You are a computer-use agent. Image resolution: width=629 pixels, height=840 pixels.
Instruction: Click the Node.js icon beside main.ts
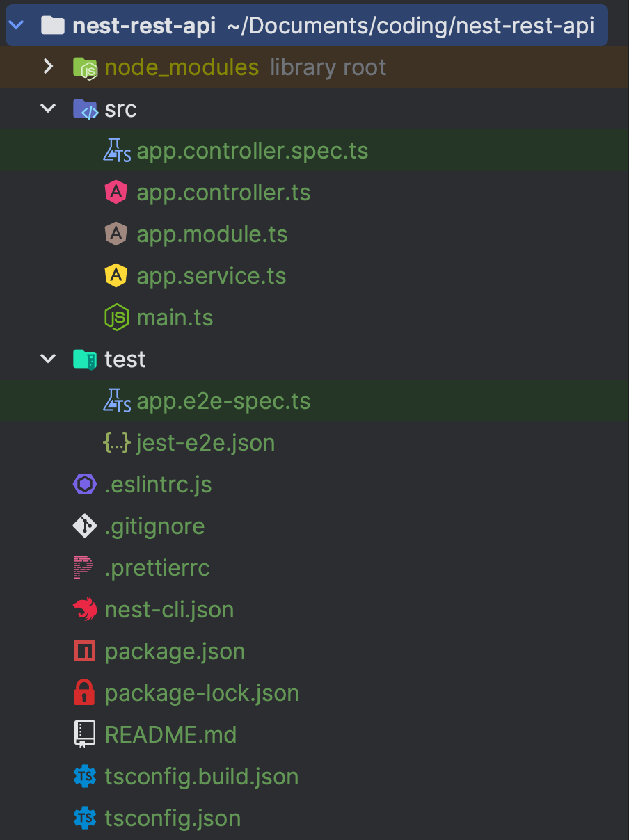(116, 317)
